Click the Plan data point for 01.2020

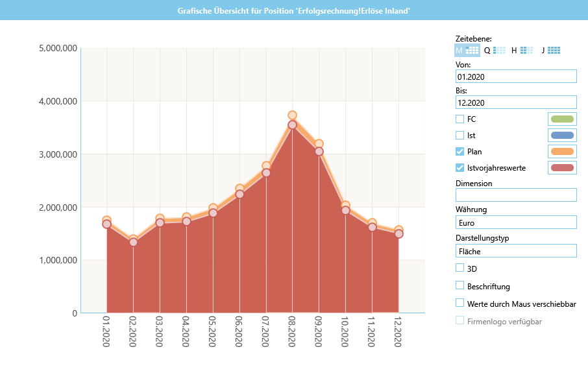(107, 221)
